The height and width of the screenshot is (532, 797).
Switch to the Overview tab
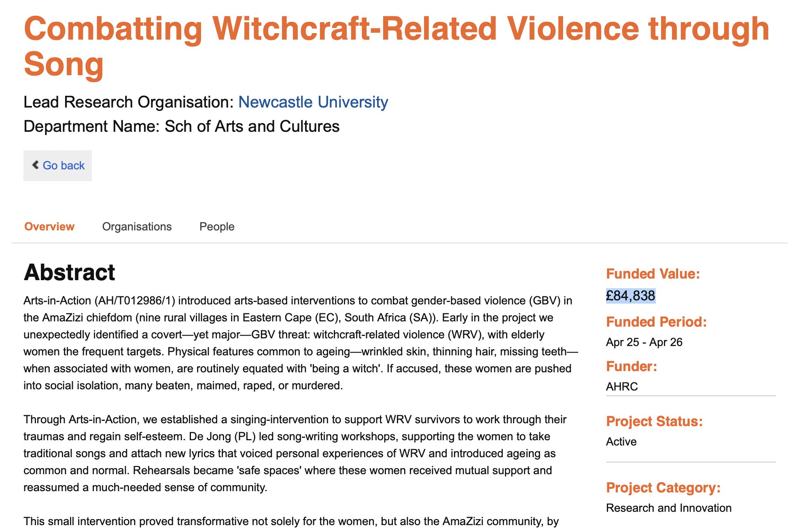pyautogui.click(x=49, y=226)
